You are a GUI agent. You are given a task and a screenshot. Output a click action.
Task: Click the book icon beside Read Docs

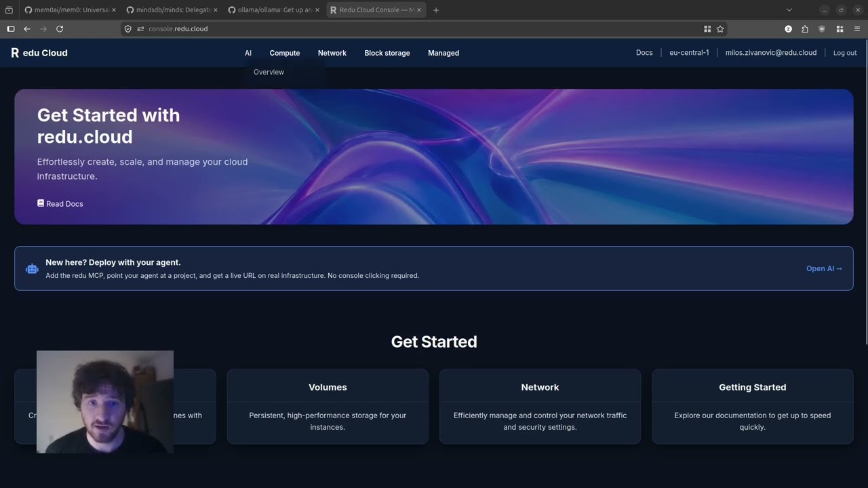coord(41,203)
